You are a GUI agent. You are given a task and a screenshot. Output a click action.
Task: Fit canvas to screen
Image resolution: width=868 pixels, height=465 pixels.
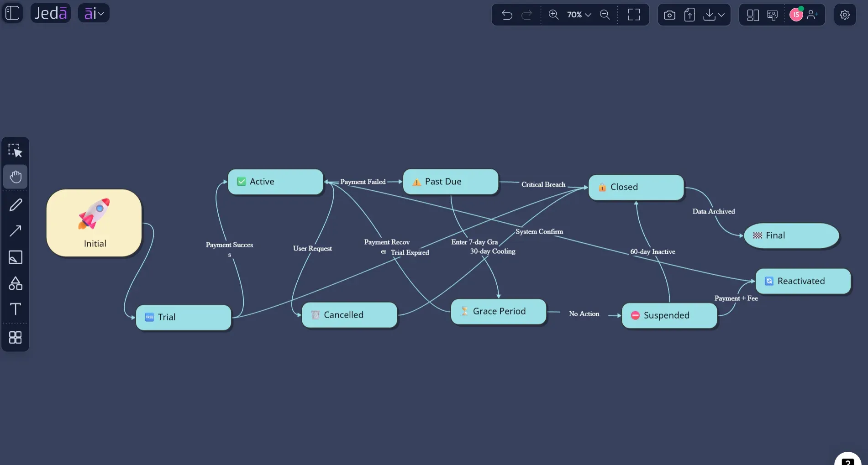tap(634, 15)
